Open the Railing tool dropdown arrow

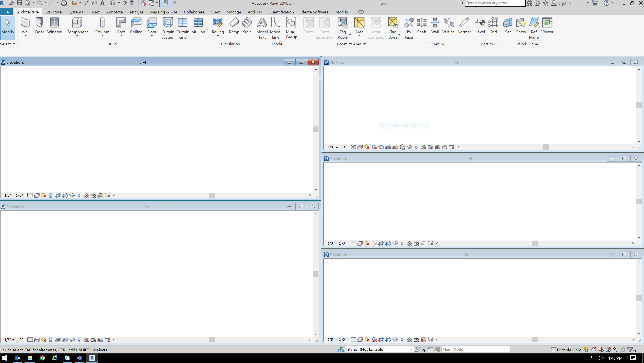click(218, 36)
